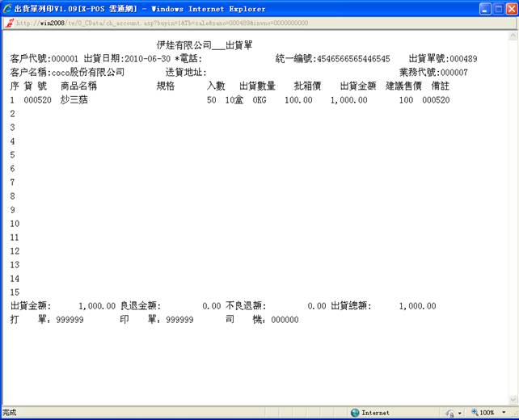Click the item number 000520 in row 1
The height and width of the screenshot is (420, 519).
[x=38, y=100]
